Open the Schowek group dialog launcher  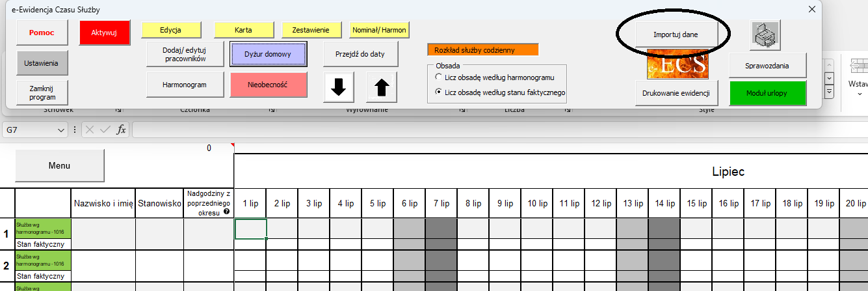coord(118,111)
